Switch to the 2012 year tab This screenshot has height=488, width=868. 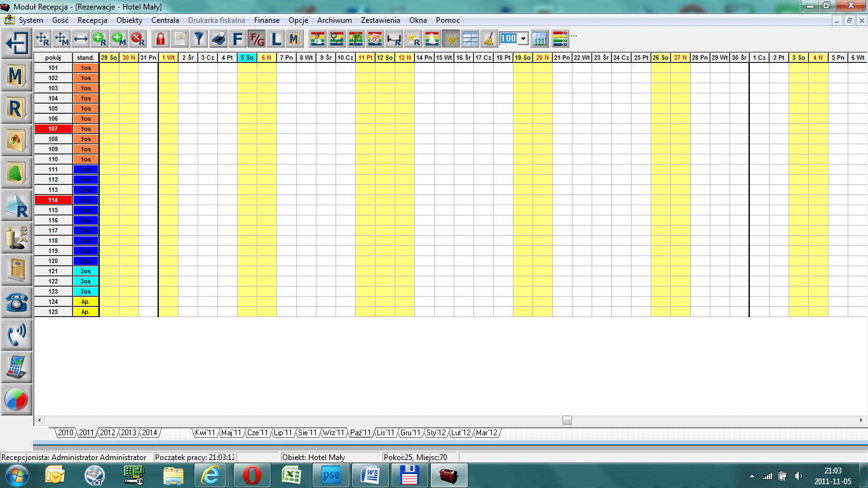point(107,433)
